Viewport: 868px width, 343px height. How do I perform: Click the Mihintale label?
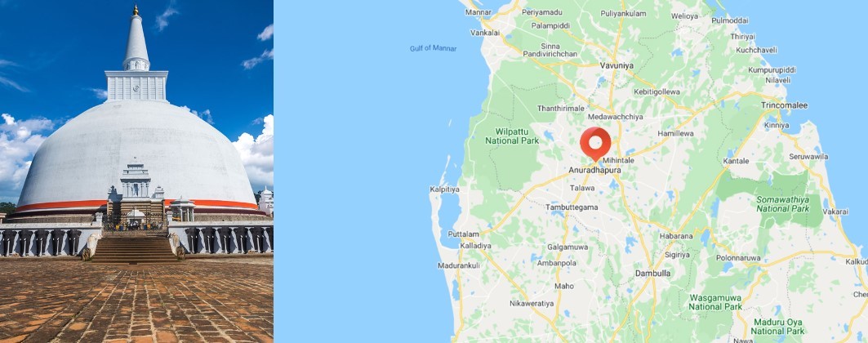click(618, 160)
